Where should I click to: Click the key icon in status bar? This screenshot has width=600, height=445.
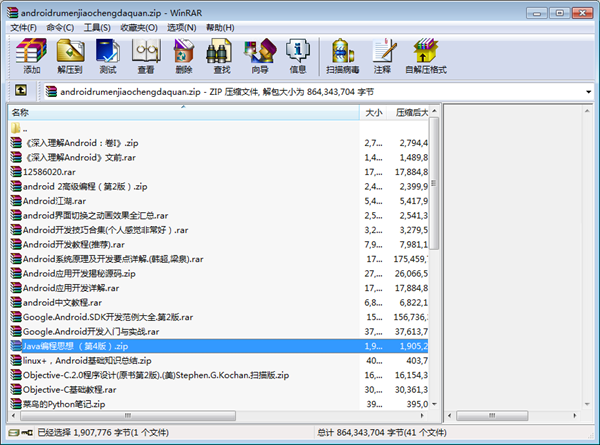[x=27, y=433]
